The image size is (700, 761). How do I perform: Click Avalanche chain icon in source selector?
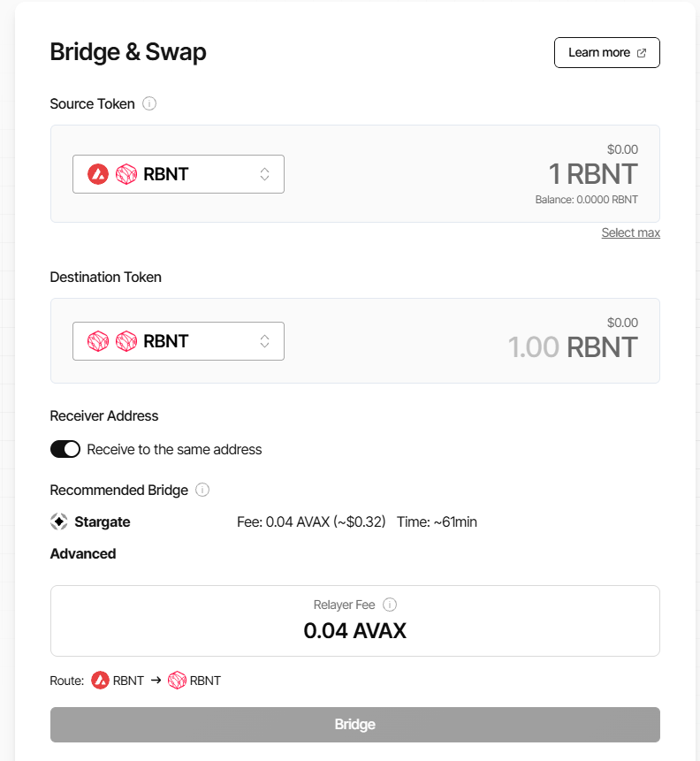[98, 174]
